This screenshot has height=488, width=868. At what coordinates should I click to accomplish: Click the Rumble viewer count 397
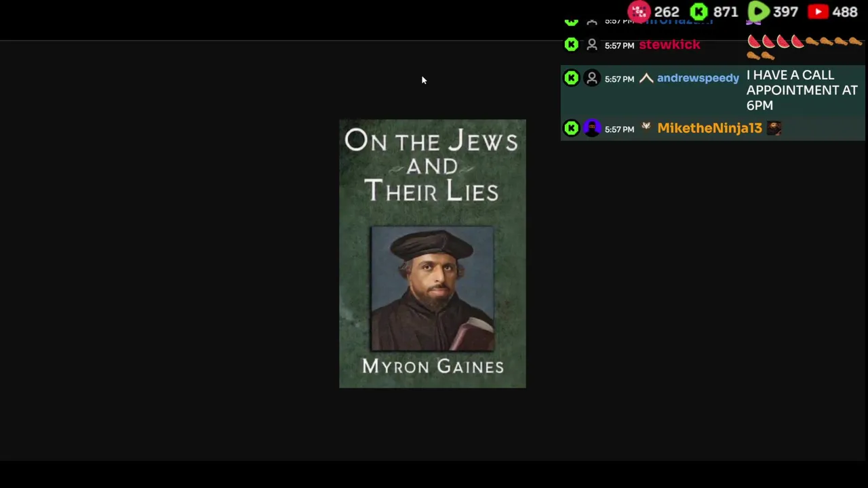pos(785,12)
